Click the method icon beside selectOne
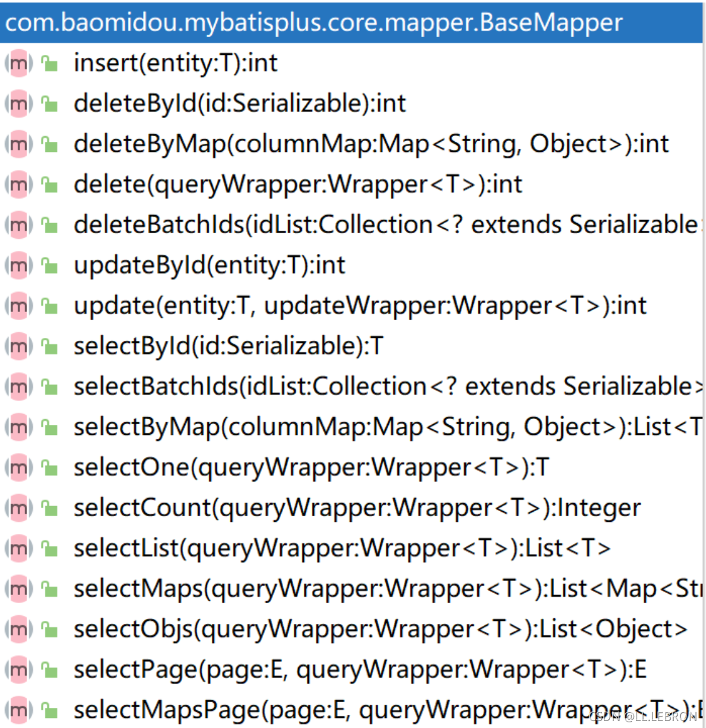This screenshot has height=728, width=706. pos(18,467)
